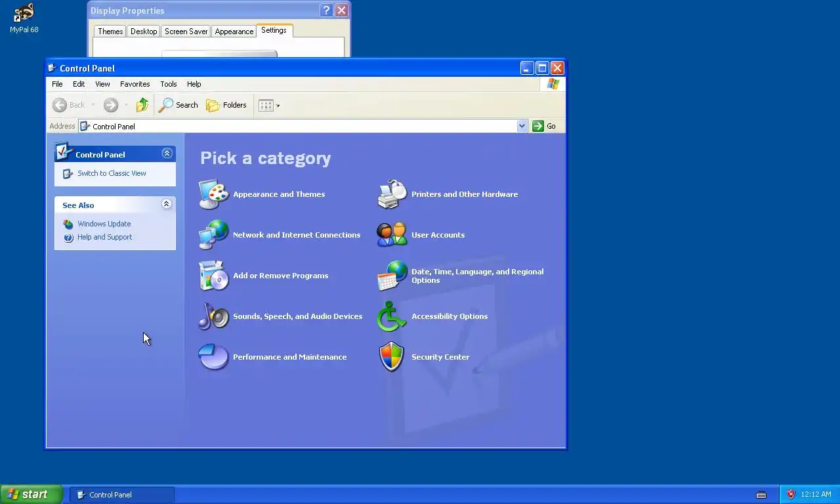Image resolution: width=840 pixels, height=504 pixels.
Task: Select Desktop tab in Display Properties
Action: tap(144, 31)
